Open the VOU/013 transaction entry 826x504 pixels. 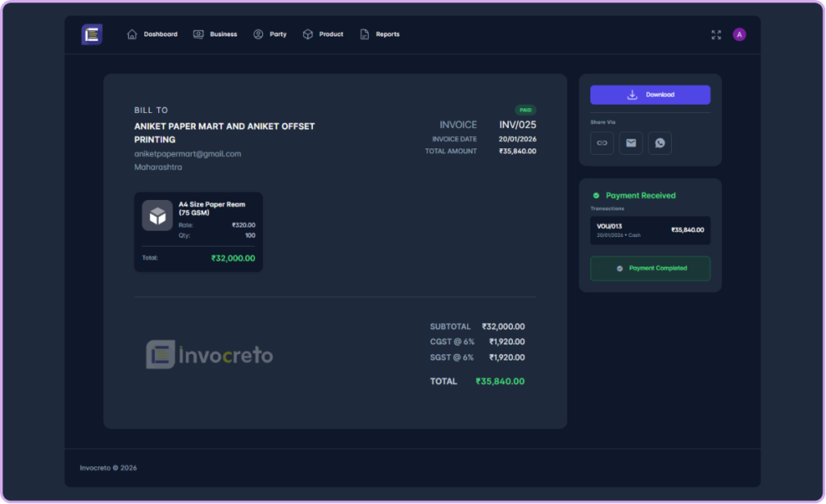[650, 230]
